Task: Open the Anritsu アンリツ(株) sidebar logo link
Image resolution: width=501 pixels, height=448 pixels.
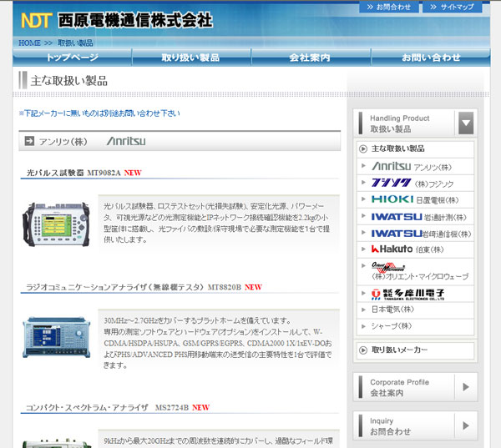Action: pyautogui.click(x=412, y=166)
